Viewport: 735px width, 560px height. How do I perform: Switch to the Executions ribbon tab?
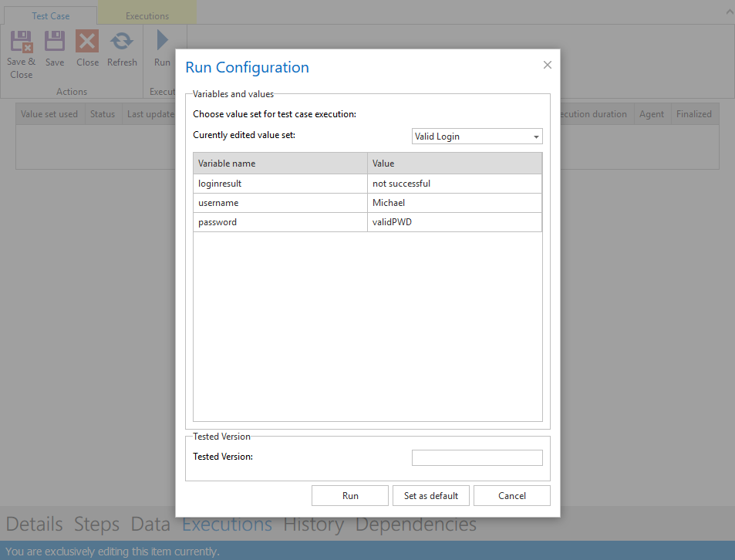coord(147,15)
